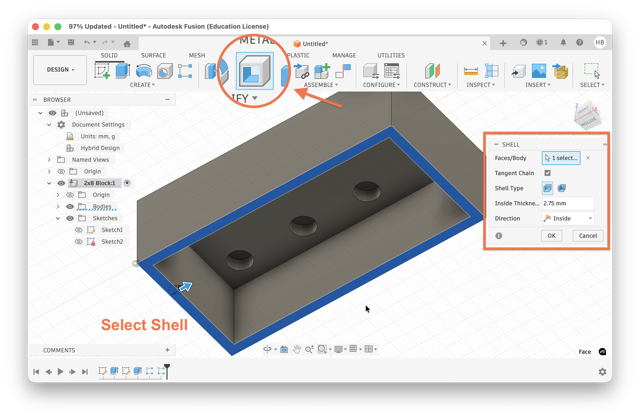
Task: Collapse the Document Settings node
Action: 49,124
